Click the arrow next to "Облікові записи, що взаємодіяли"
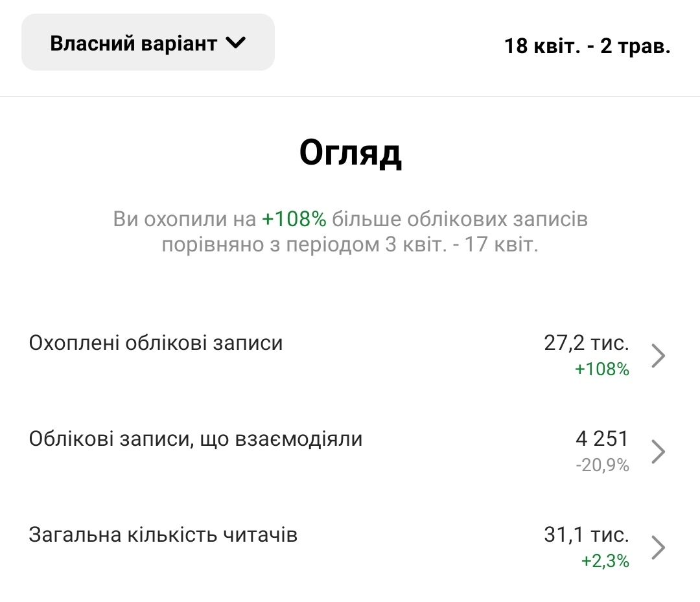The image size is (700, 602). 659,452
